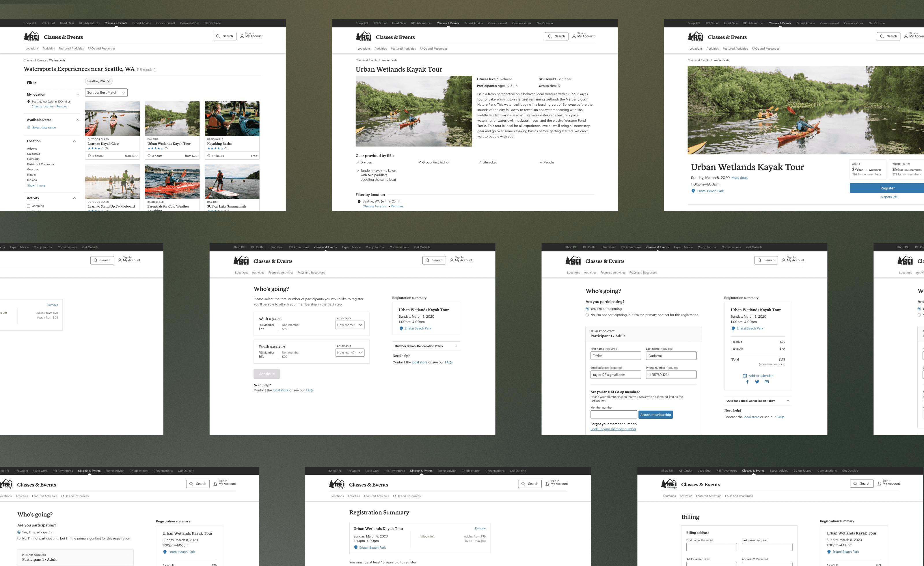Click the First name field containing Taylor
Image resolution: width=924 pixels, height=566 pixels.
(616, 356)
